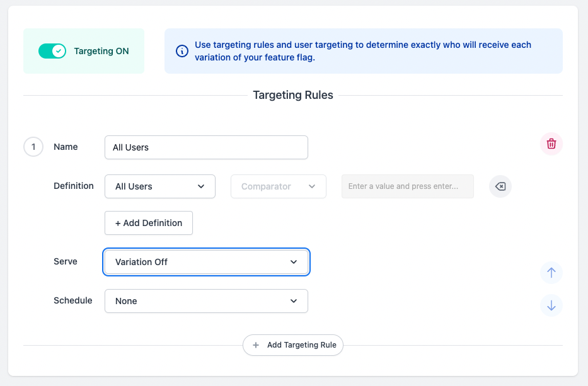Click the 'Enter a value' input field
This screenshot has height=386, width=588.
coord(407,186)
